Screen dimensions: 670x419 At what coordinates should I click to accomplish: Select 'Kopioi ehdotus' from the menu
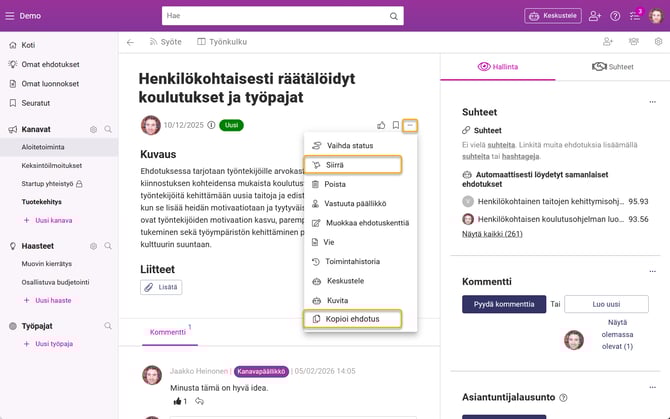coord(350,319)
